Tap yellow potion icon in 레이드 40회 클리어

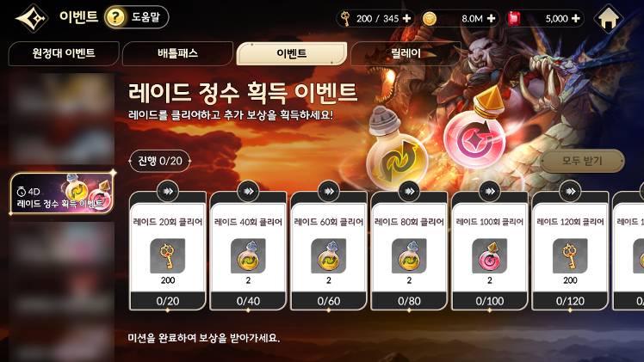click(248, 256)
